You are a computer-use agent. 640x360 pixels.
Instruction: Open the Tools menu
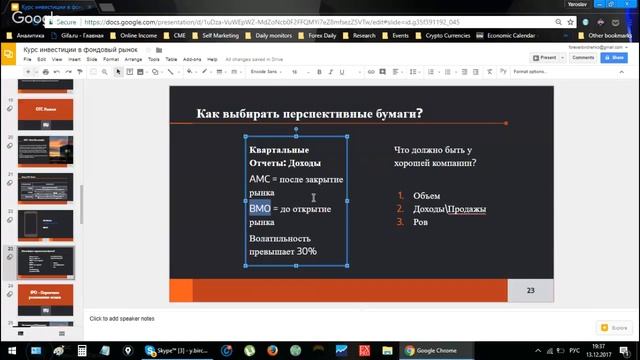tap(154, 60)
